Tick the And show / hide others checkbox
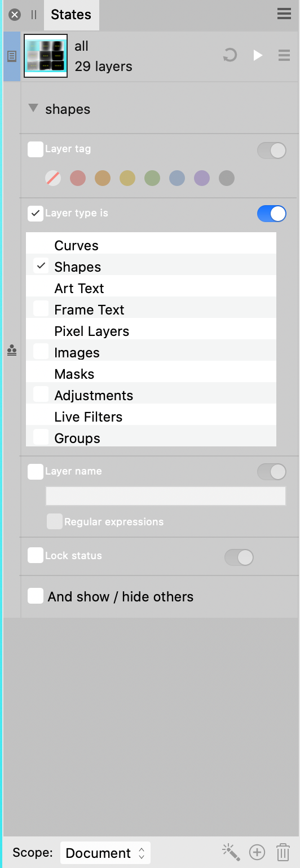This screenshot has height=868, width=300. coord(36,596)
